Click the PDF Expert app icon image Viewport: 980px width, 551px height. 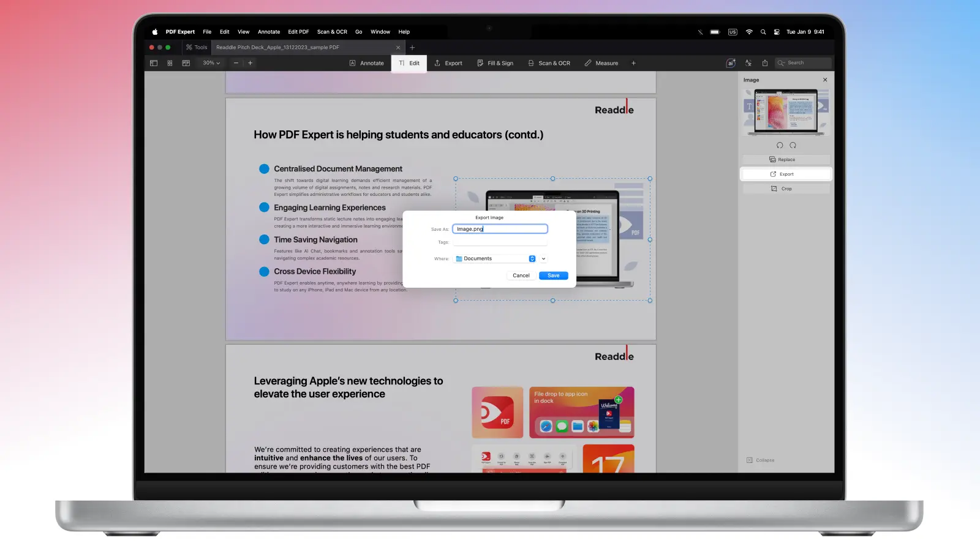click(x=497, y=412)
